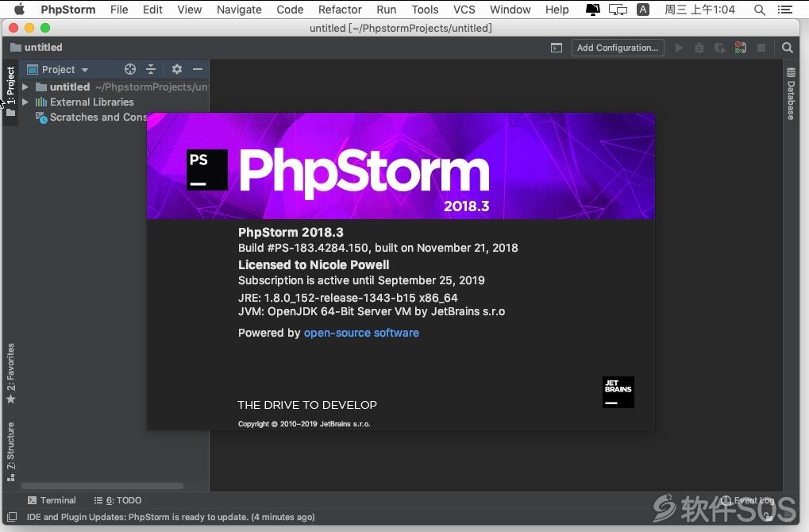Open the Navigate menu
This screenshot has width=809, height=532.
(239, 10)
